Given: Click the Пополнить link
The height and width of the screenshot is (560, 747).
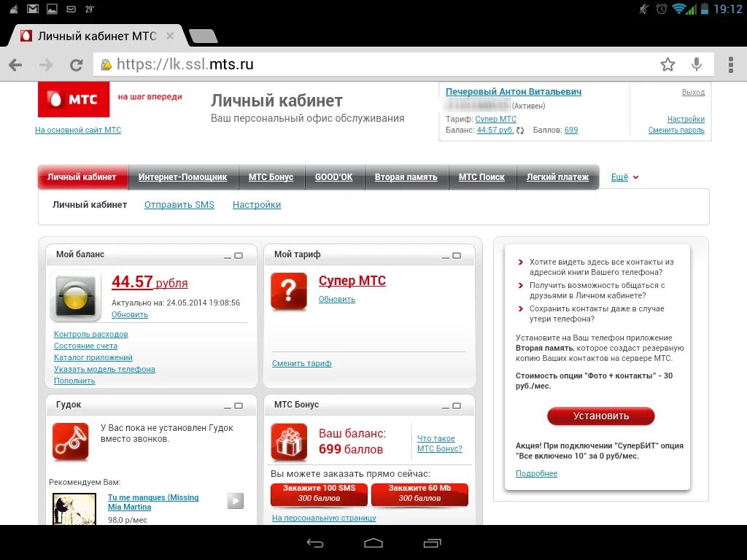Looking at the screenshot, I should point(75,381).
